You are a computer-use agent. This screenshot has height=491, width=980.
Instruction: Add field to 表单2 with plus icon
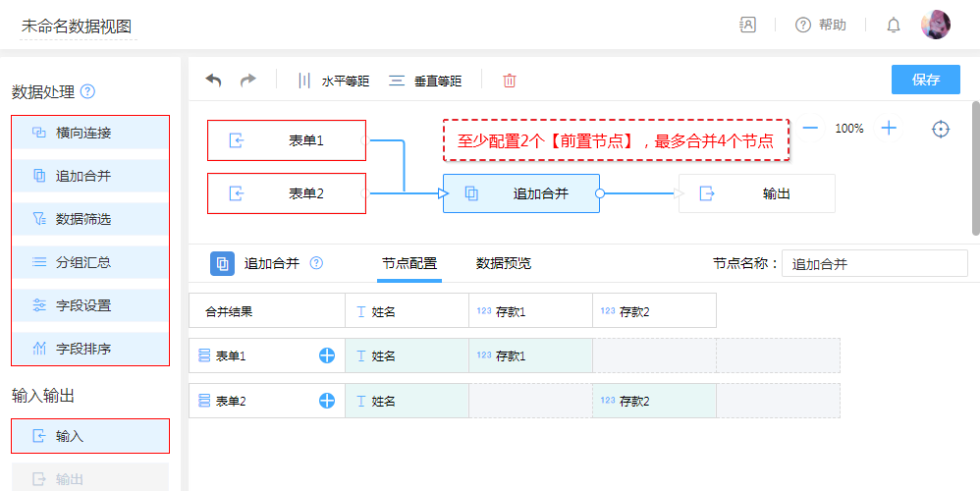tap(327, 401)
